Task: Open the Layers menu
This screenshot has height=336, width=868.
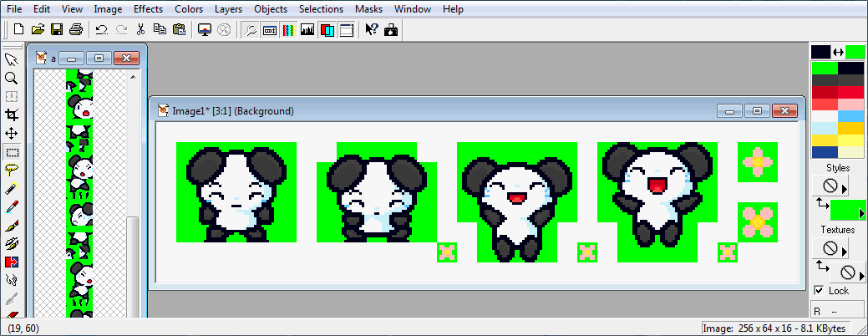Action: pyautogui.click(x=228, y=9)
